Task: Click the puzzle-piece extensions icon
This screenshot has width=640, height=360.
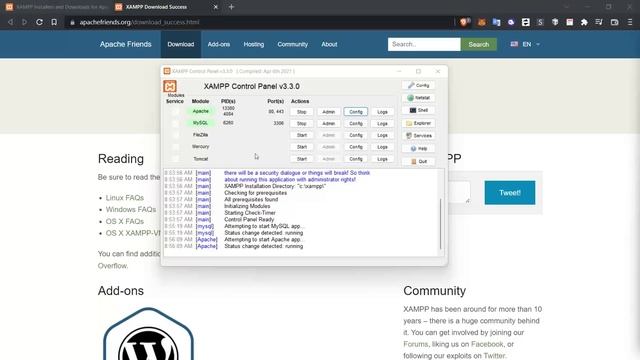Action: (x=584, y=22)
